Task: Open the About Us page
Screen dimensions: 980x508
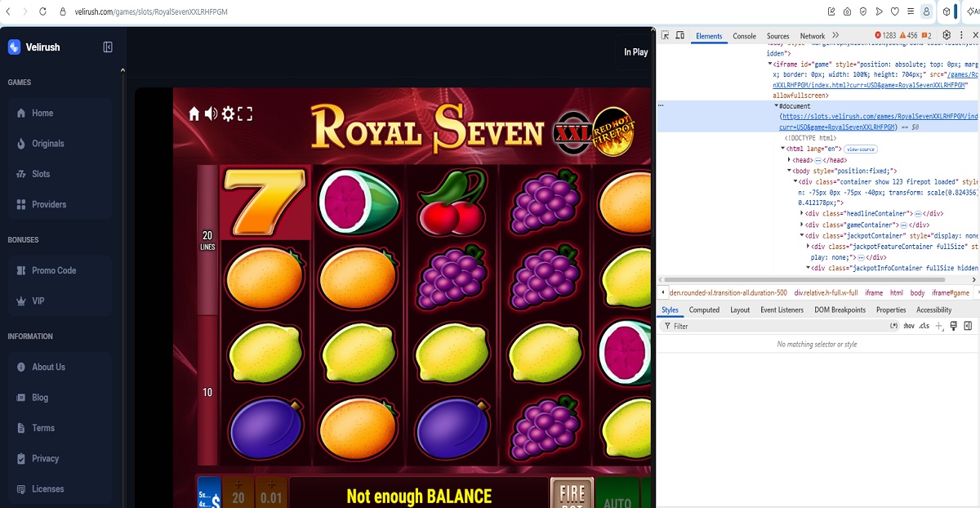Action: 60,367
